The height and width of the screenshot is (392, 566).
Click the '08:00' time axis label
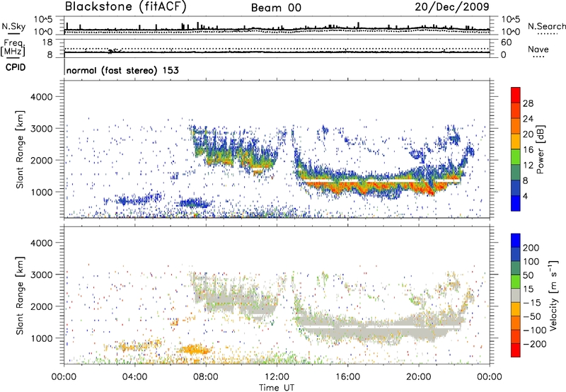[x=206, y=377]
